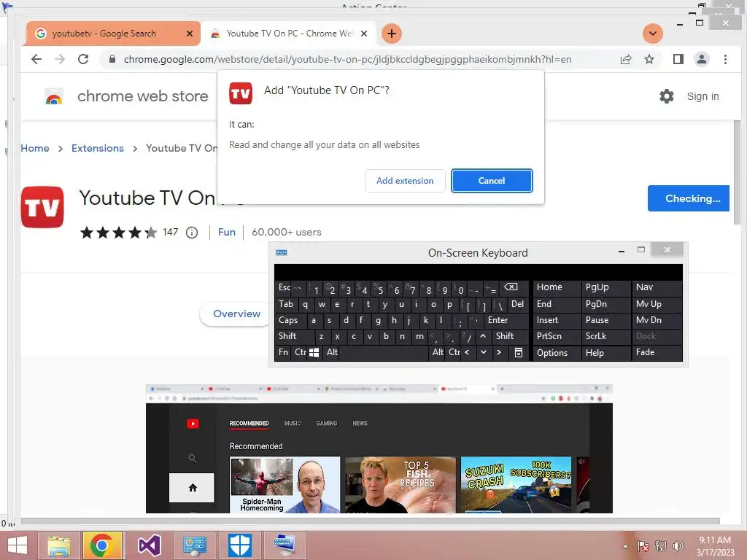Open the tab search dropdown arrow
This screenshot has height=560, width=747.
click(653, 34)
